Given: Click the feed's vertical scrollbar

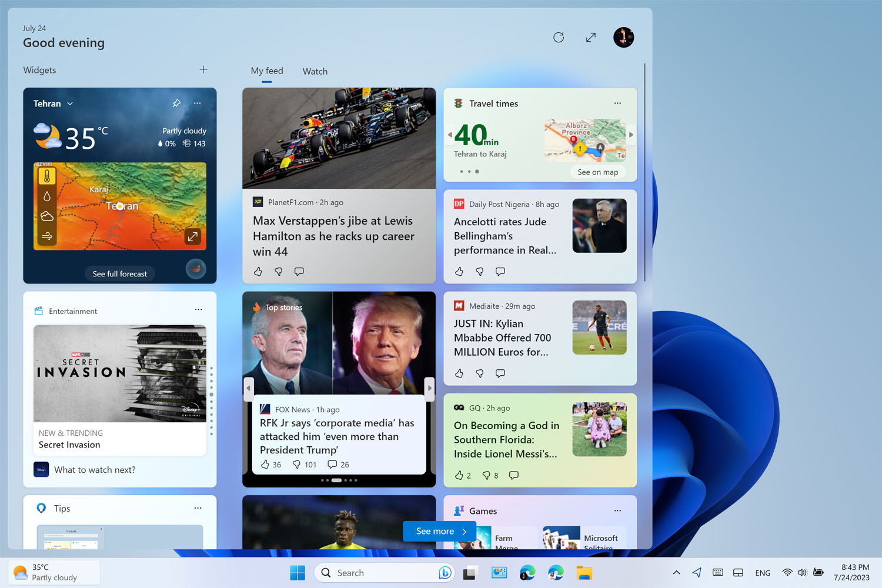Looking at the screenshot, I should point(644,172).
